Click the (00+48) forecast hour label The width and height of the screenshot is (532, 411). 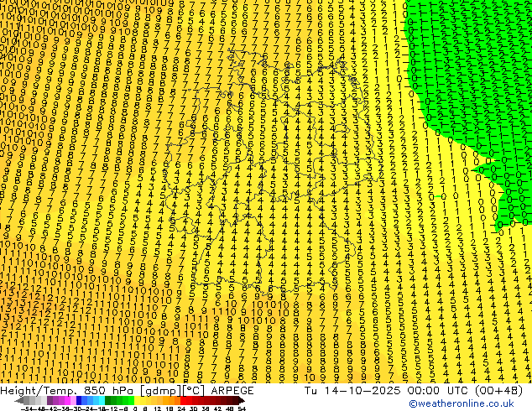(498, 390)
